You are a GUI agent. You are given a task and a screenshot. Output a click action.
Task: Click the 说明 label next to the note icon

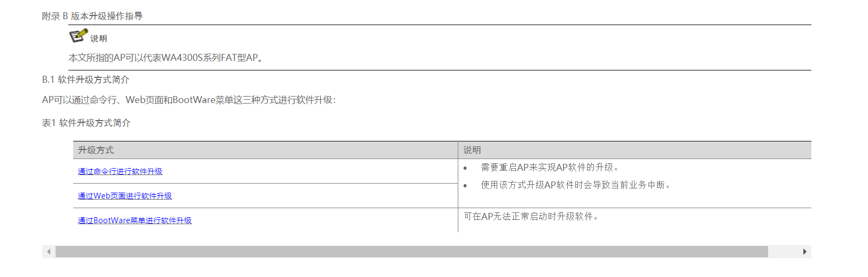[99, 38]
